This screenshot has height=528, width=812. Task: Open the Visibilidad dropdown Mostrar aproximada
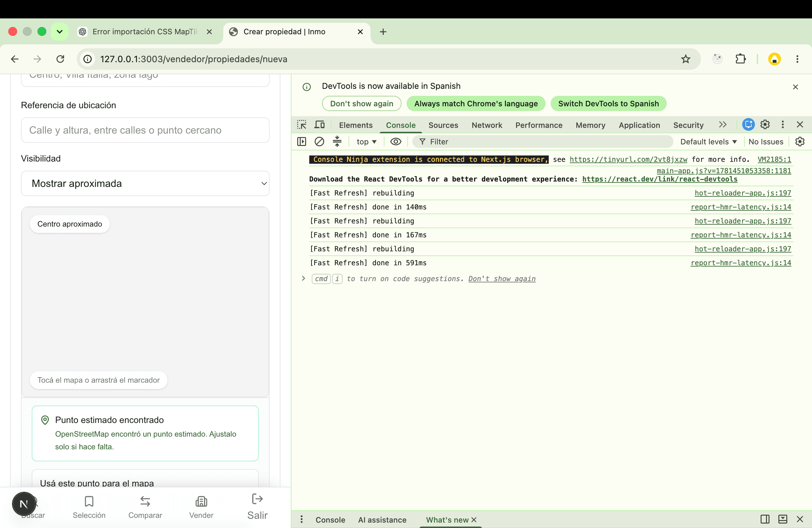point(145,183)
